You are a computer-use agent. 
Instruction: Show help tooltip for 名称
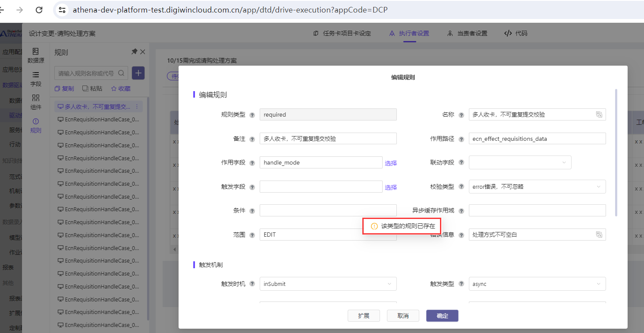[461, 115]
